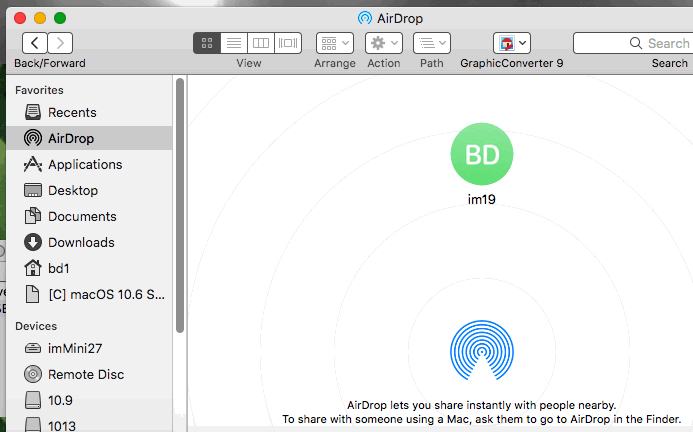This screenshot has height=432, width=693.
Task: Click the Search field
Action: point(633,43)
